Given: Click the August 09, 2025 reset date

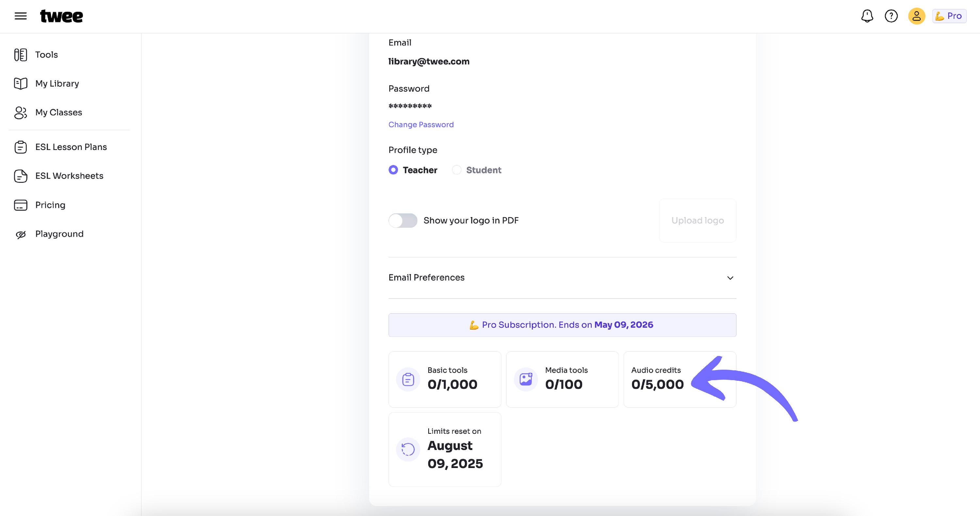Looking at the screenshot, I should pyautogui.click(x=455, y=454).
